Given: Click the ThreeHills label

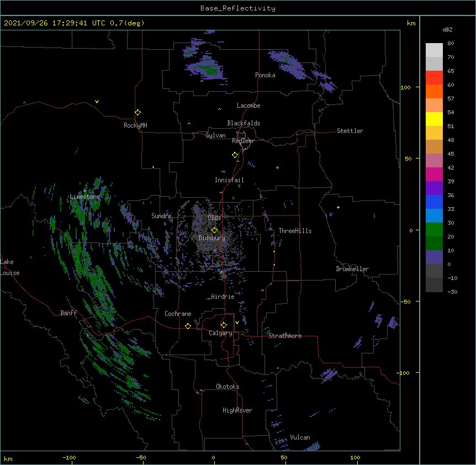Looking at the screenshot, I should point(295,231).
